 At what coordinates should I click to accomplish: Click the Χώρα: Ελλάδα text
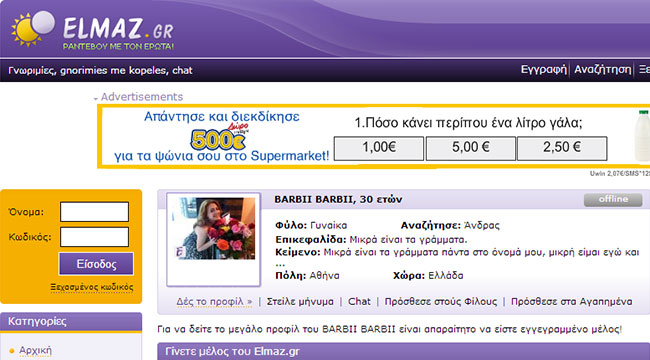click(428, 276)
